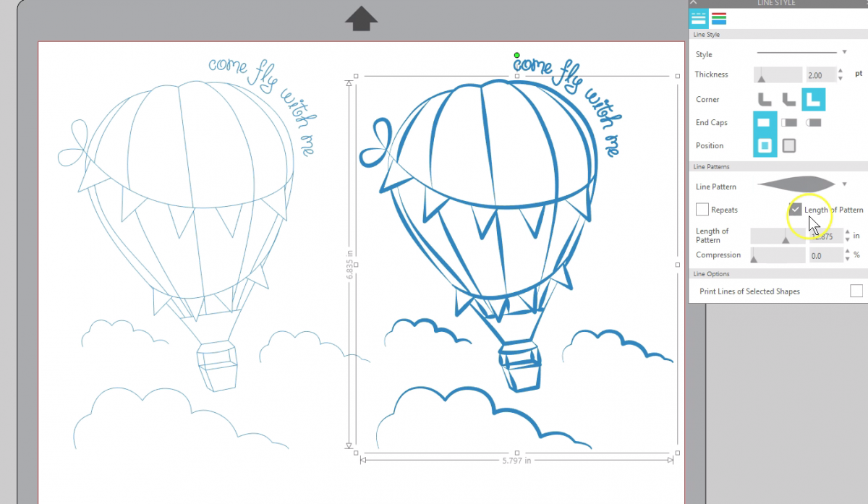Screen dimensions: 868x504
Task: Click the "5.797 in" width dimension label
Action: pyautogui.click(x=516, y=460)
